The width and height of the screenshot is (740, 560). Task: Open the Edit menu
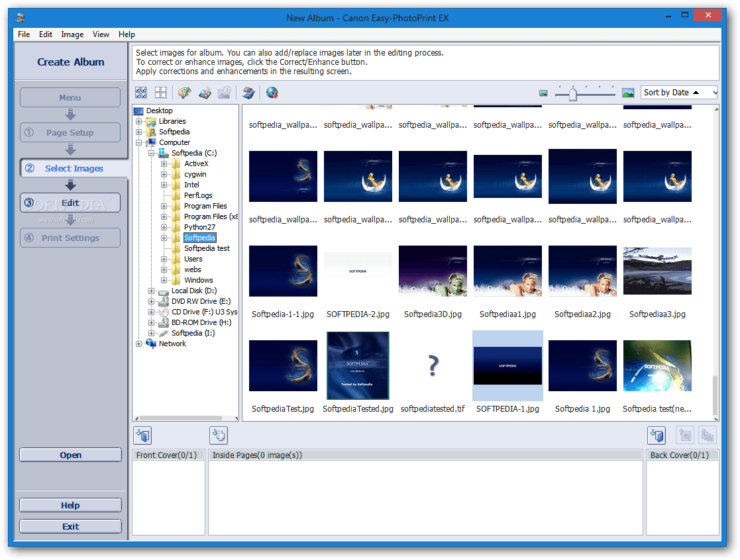click(45, 34)
